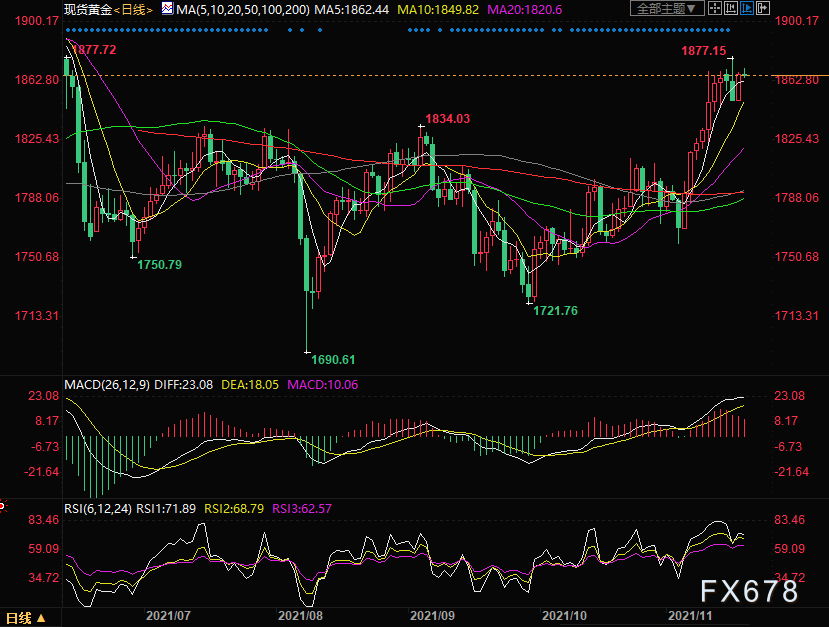Image resolution: width=829 pixels, height=627 pixels.
Task: Select the RSI2:68.79 reading
Action: point(234,509)
